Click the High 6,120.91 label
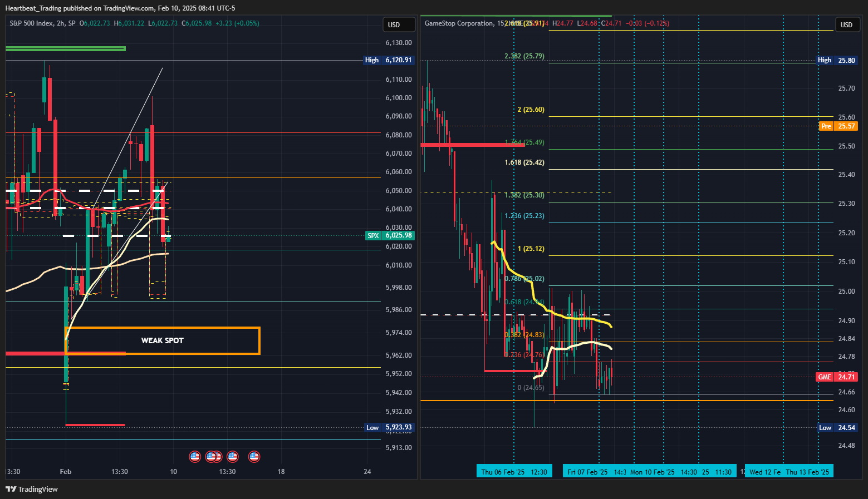Image resolution: width=868 pixels, height=499 pixels. click(x=389, y=60)
